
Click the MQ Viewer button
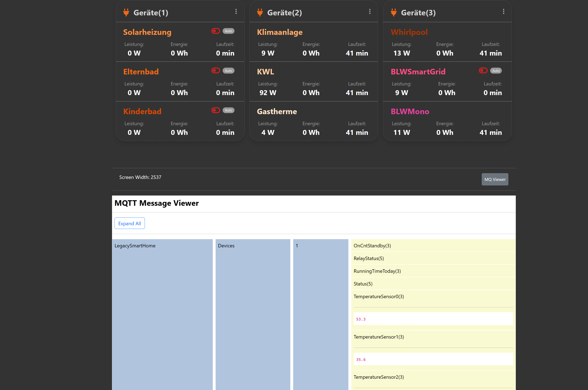495,179
